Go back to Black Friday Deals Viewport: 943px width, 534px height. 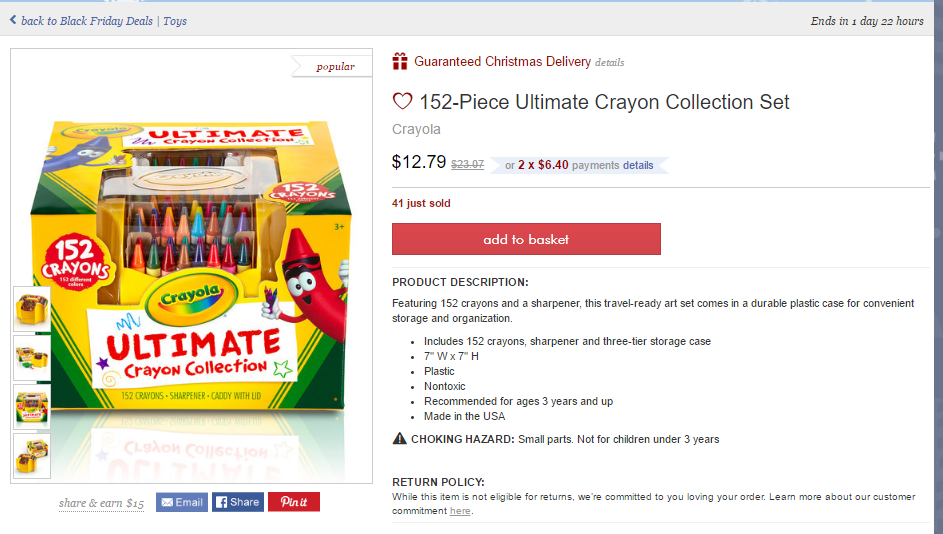86,21
